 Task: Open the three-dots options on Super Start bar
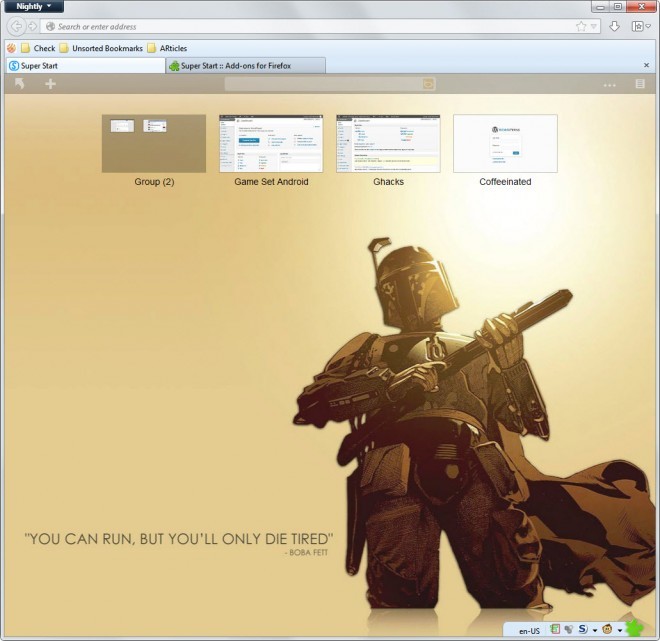click(609, 85)
